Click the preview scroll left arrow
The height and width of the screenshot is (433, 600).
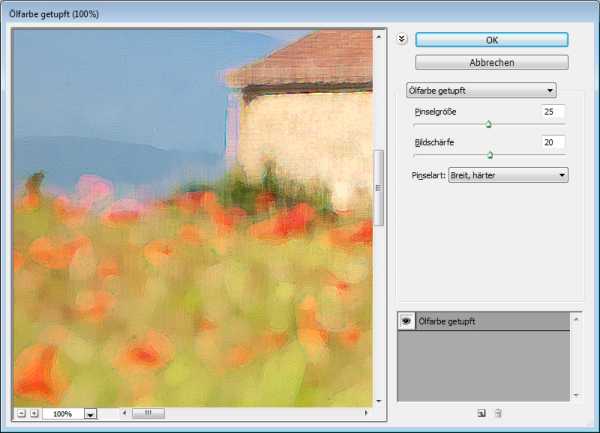click(x=124, y=413)
